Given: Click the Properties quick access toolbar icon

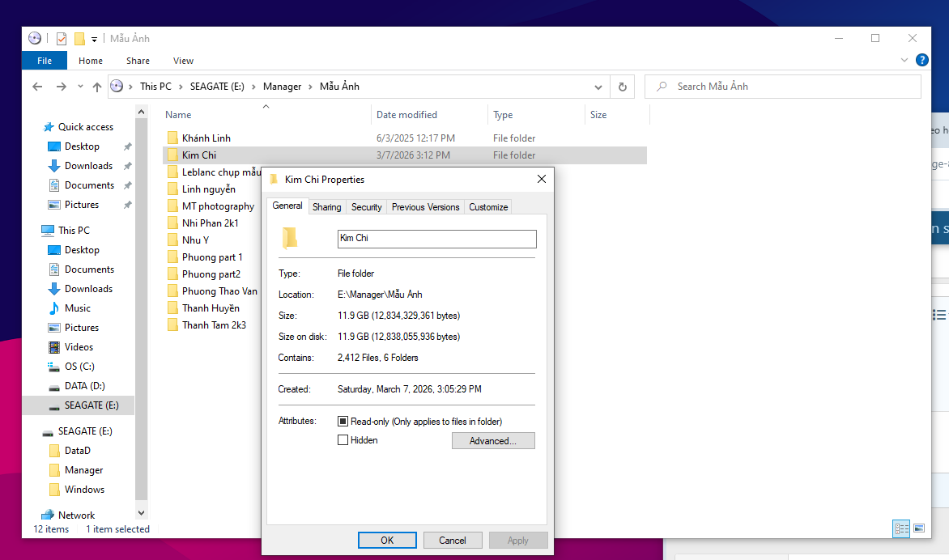Looking at the screenshot, I should click(61, 39).
